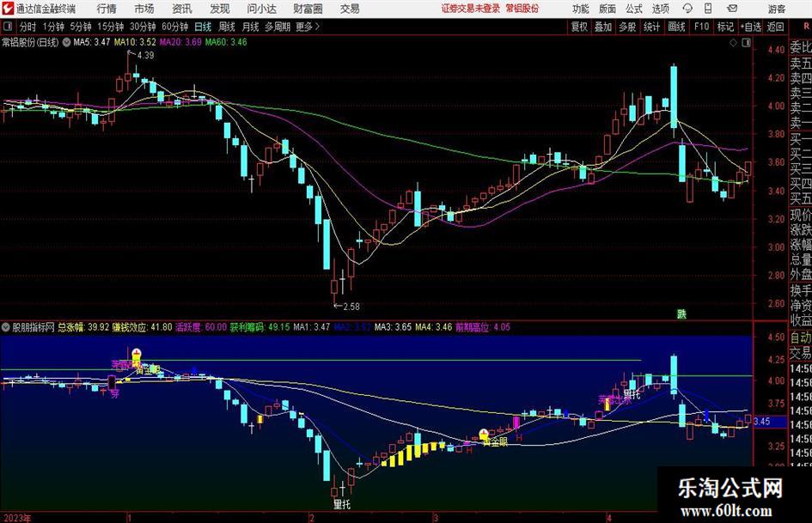Click the 标记 mark button
The height and width of the screenshot is (523, 812).
click(725, 27)
